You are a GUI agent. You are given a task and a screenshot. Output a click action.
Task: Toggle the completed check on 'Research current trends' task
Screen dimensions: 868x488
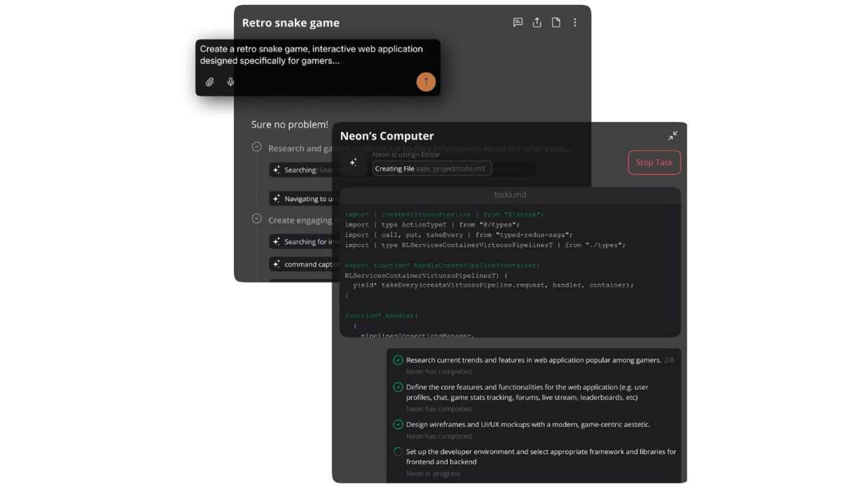coord(398,360)
